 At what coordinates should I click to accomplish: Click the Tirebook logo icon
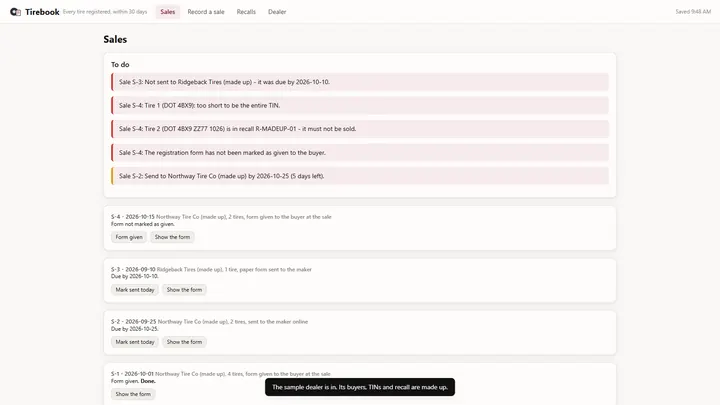coord(16,12)
